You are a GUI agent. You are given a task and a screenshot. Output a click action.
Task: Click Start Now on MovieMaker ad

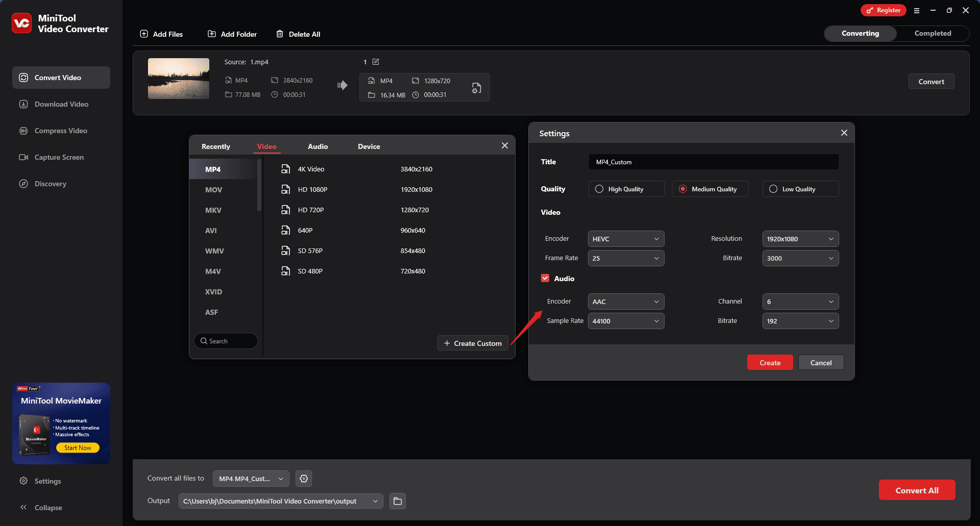[x=78, y=447]
